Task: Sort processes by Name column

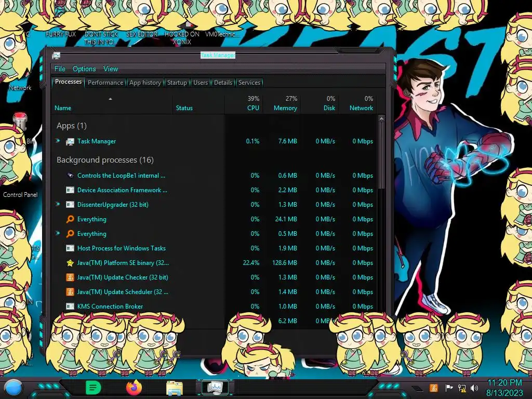Action: click(112, 104)
